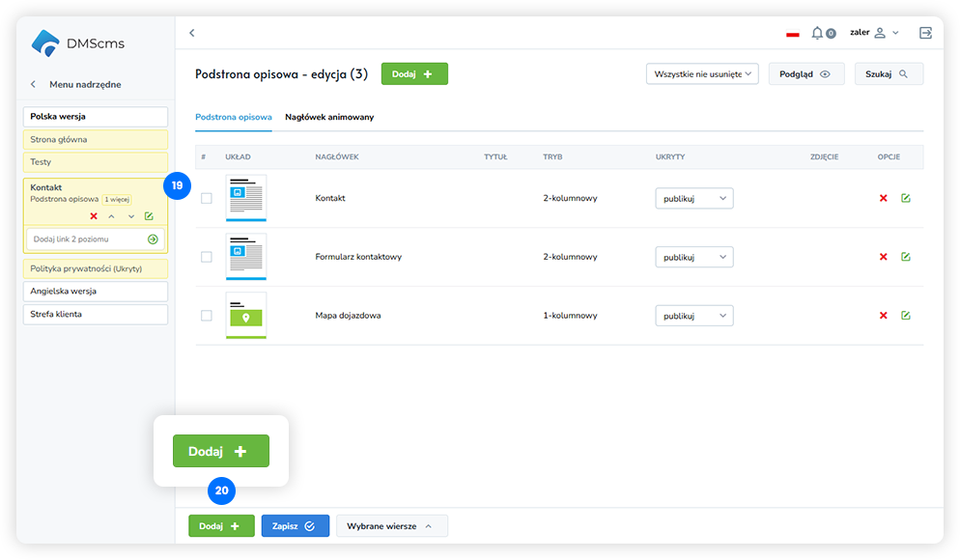
Task: Click the logout icon in top bar
Action: (925, 33)
